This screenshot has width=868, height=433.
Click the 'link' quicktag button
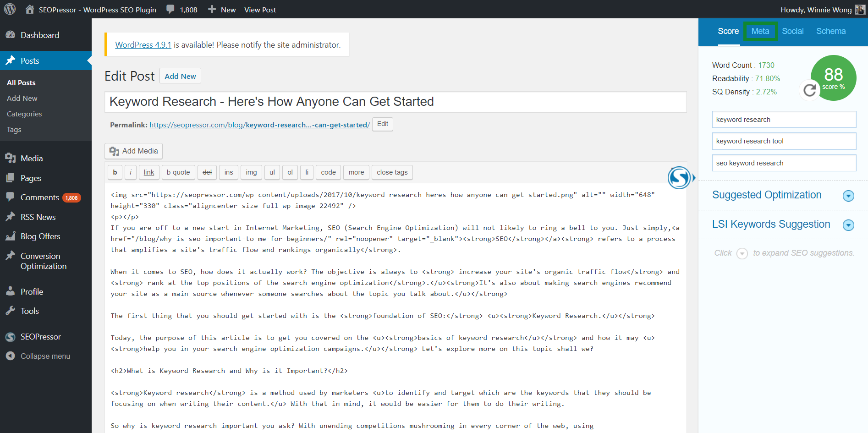coord(149,172)
